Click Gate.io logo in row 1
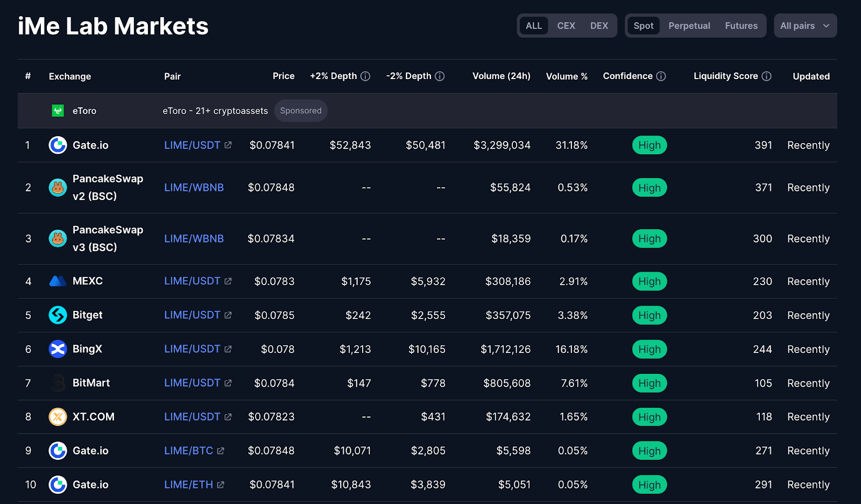861x504 pixels. point(58,145)
